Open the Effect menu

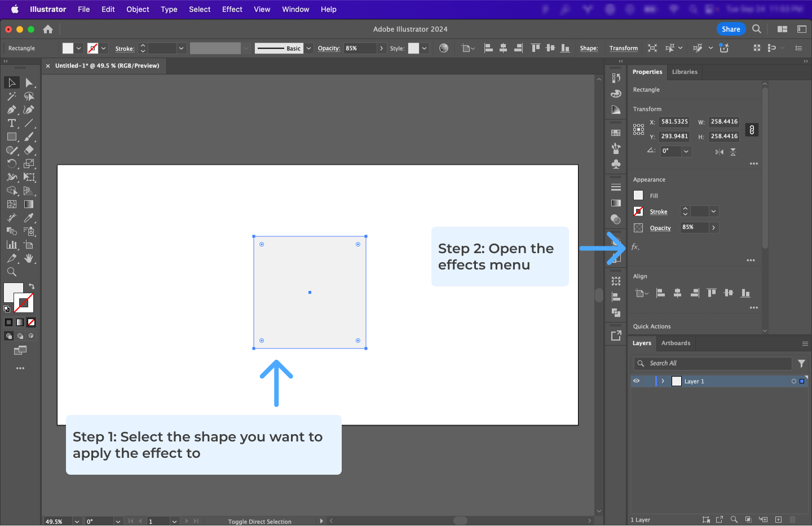[232, 10]
